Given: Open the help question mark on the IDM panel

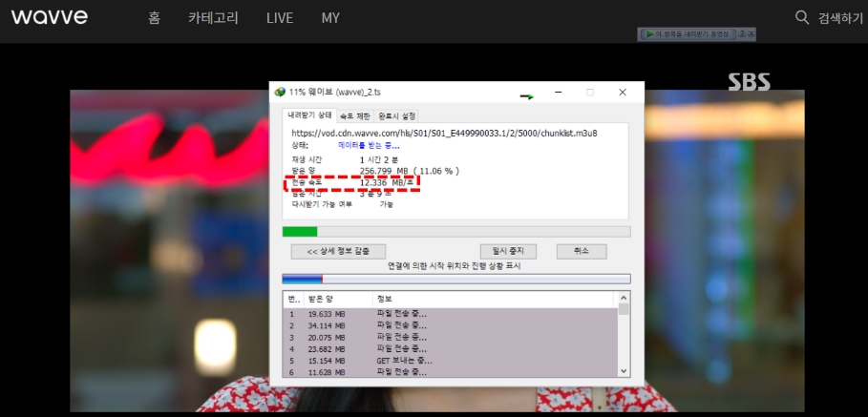Looking at the screenshot, I should coord(742,33).
